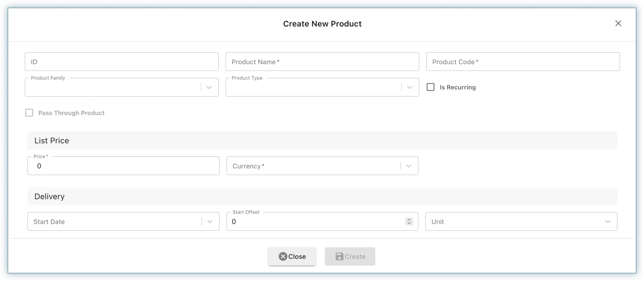Enable the Is Recurring checkbox
The height and width of the screenshot is (281, 644).
(431, 87)
